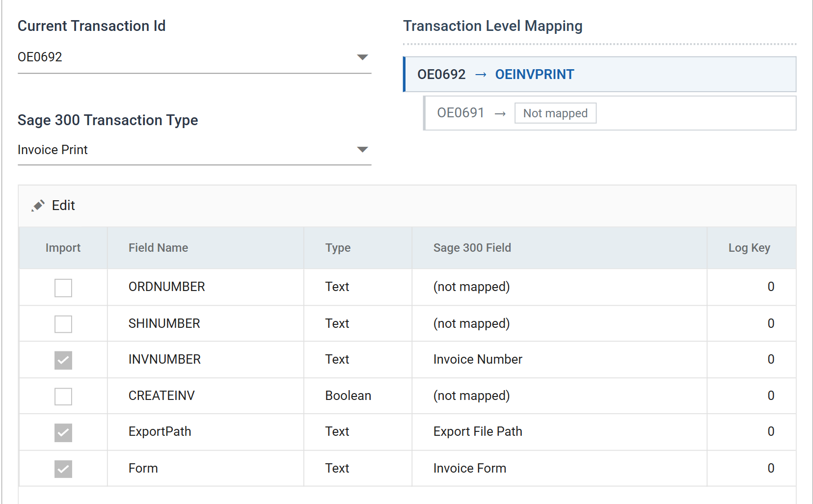The height and width of the screenshot is (504, 813).
Task: Toggle Import checkbox for SHINUMBER
Action: (x=63, y=324)
